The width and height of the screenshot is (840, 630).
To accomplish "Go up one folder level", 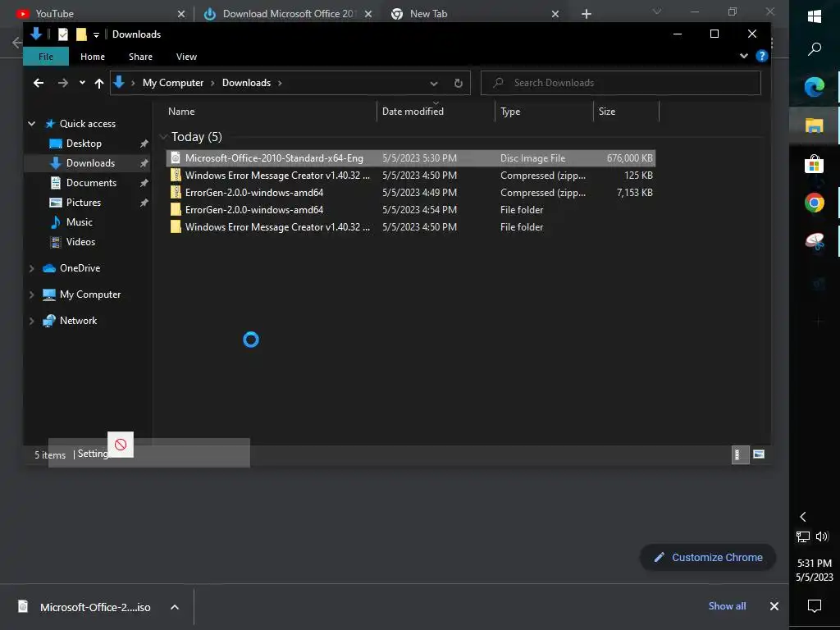I will 99,83.
